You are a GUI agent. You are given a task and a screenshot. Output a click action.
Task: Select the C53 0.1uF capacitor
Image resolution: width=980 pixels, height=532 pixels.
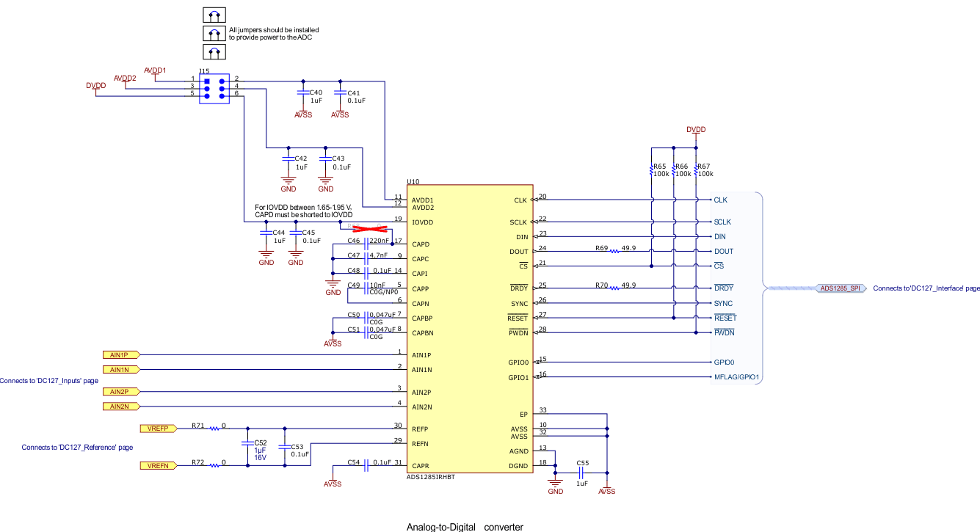[285, 448]
